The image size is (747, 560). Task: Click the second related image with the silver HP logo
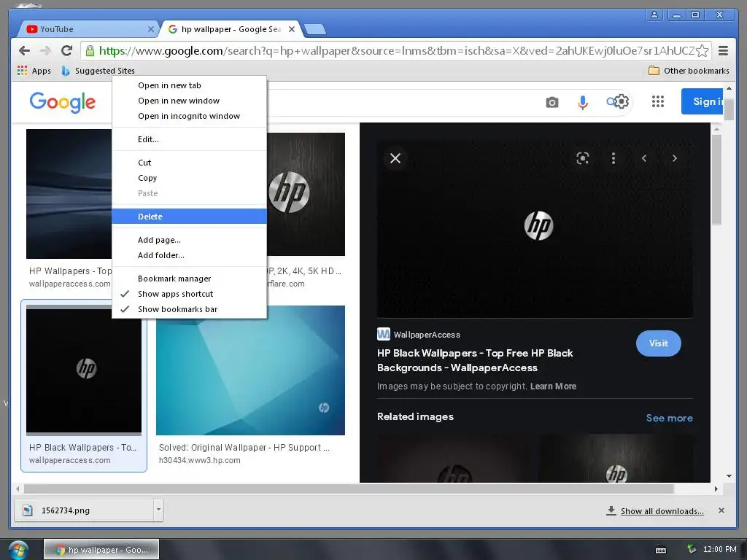(616, 458)
